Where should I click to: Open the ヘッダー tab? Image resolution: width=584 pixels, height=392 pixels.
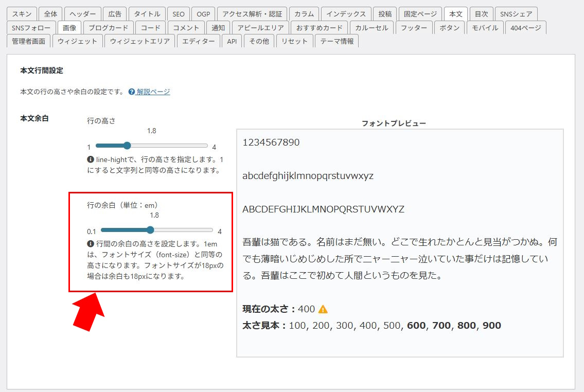coord(82,14)
